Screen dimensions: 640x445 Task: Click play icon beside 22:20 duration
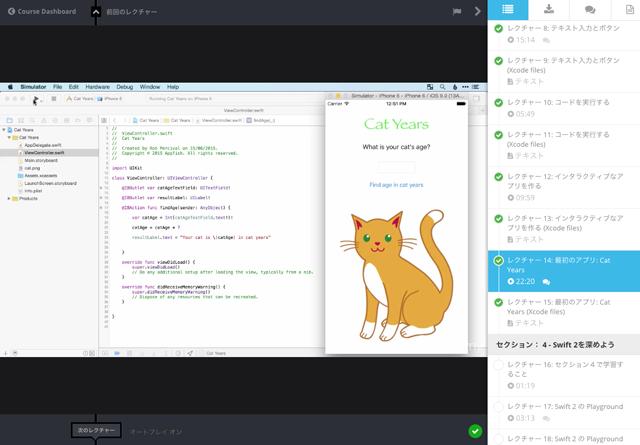[x=511, y=281]
